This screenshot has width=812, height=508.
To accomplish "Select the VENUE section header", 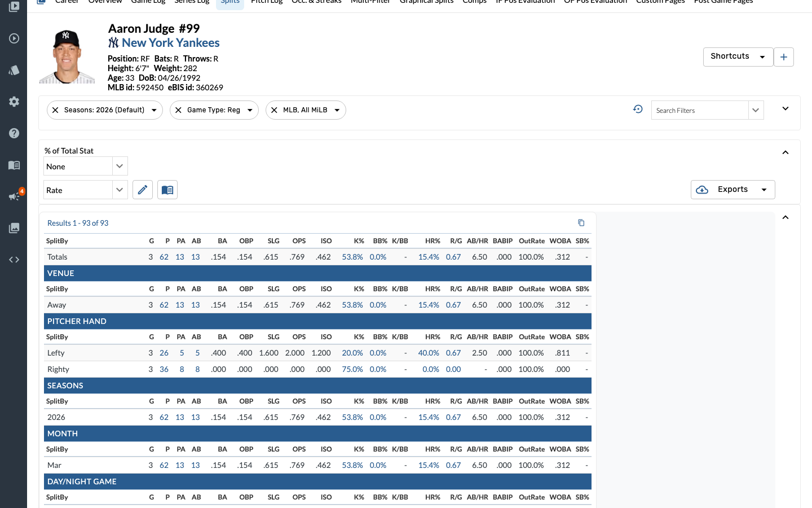I will pos(317,273).
